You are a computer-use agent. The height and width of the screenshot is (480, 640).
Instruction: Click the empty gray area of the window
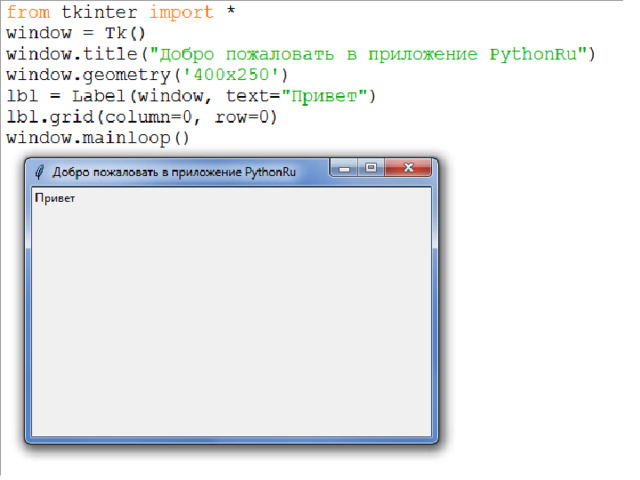(x=230, y=320)
